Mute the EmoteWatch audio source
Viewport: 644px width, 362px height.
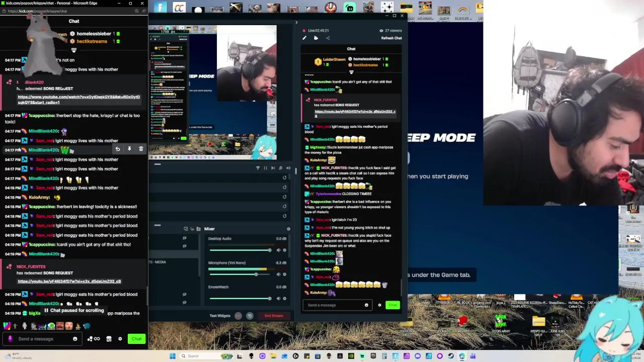[278, 299]
